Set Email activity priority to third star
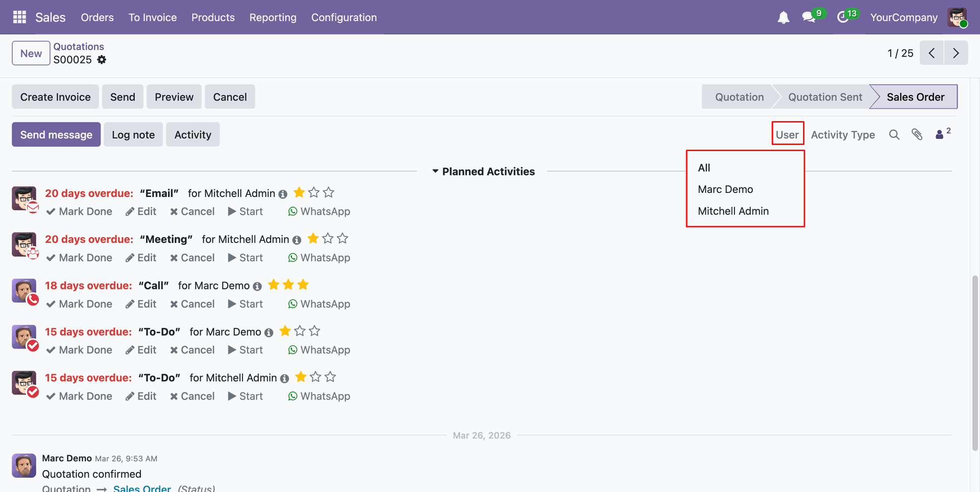980x492 pixels. (329, 193)
